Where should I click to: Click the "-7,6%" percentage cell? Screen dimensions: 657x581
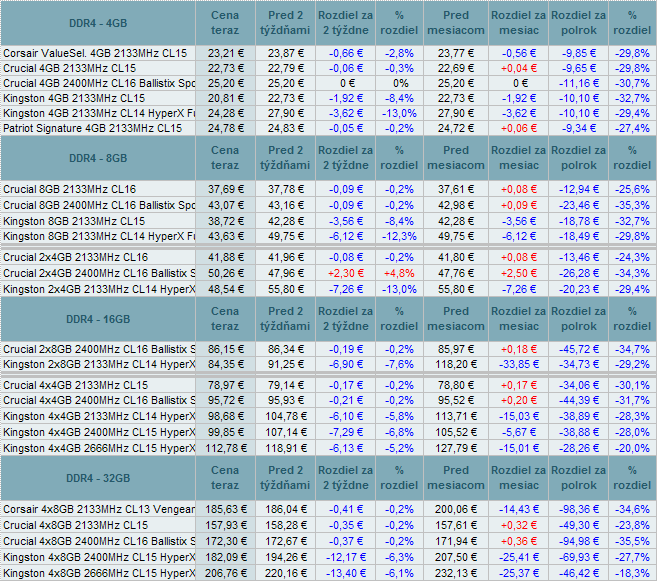(399, 364)
